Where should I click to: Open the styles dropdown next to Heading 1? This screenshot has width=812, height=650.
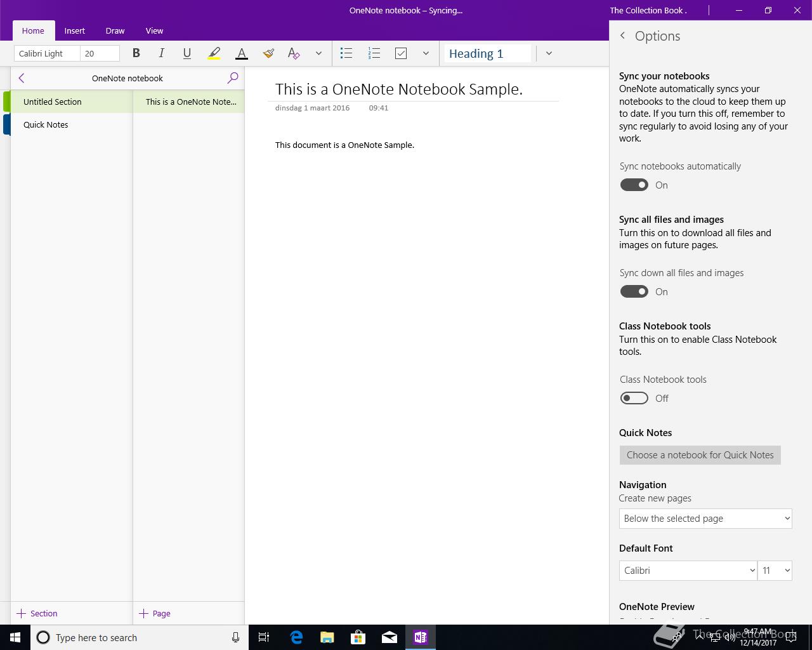click(549, 53)
